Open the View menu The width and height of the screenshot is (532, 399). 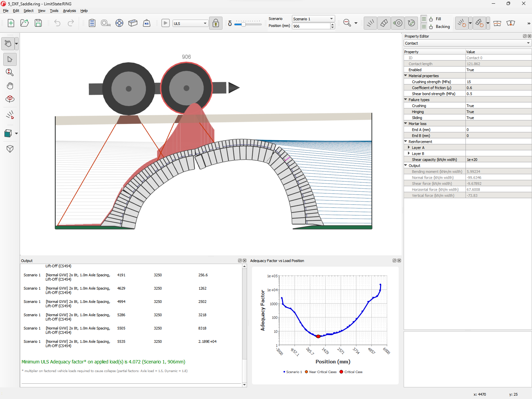coord(42,11)
